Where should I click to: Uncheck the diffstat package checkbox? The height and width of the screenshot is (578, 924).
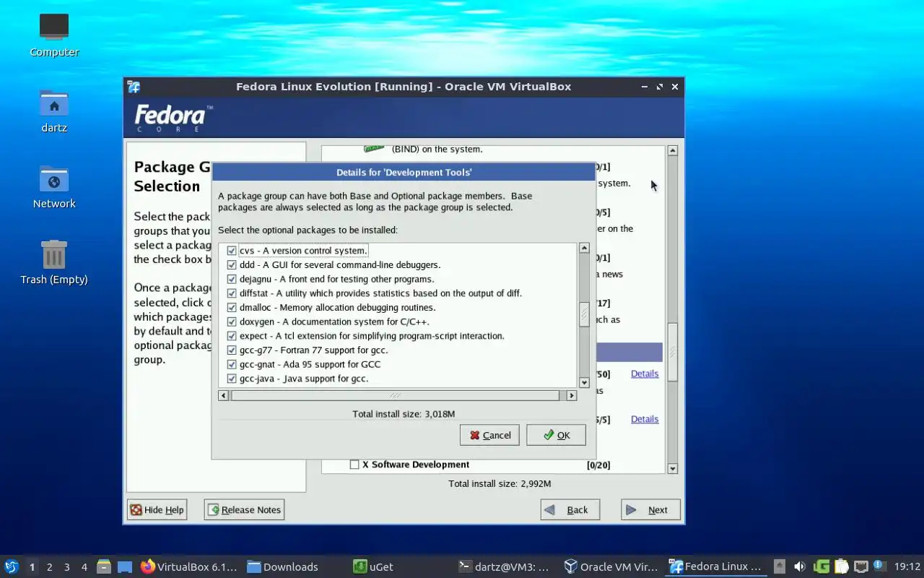click(x=232, y=293)
